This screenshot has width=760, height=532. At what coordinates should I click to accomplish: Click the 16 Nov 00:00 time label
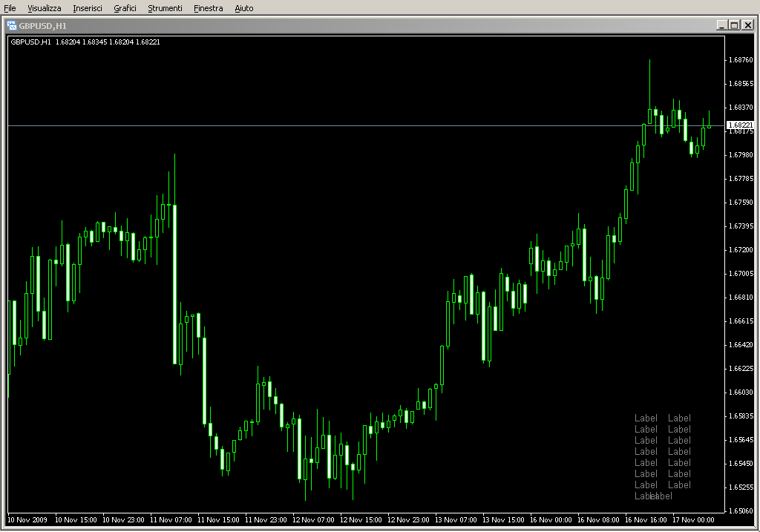coord(551,520)
